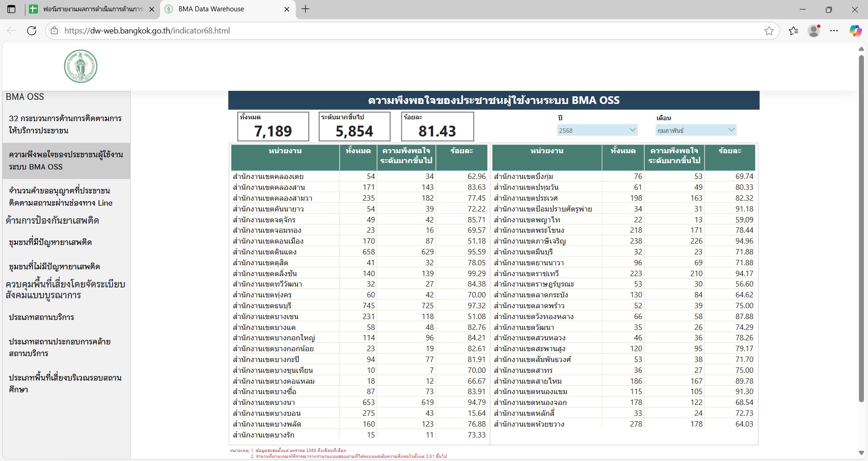Sort by left table หน่วยงาน header
Image resolution: width=868 pixels, height=461 pixels.
click(x=285, y=157)
